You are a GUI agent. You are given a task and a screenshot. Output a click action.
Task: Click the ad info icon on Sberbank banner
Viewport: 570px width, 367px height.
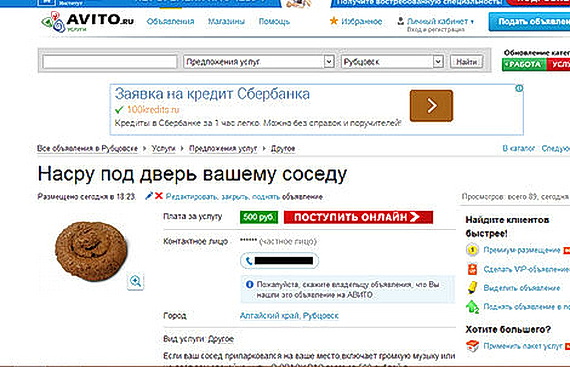pyautogui.click(x=519, y=88)
